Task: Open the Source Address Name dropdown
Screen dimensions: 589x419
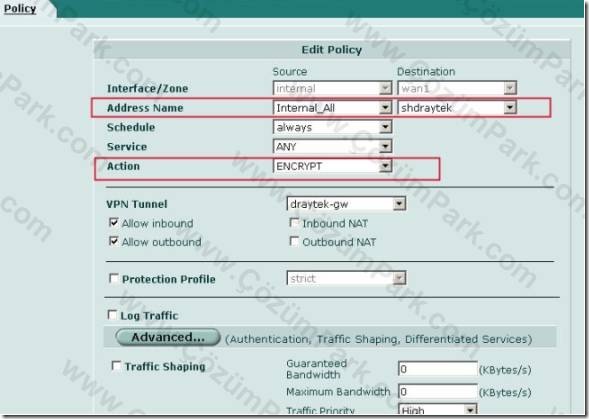Action: 332,108
